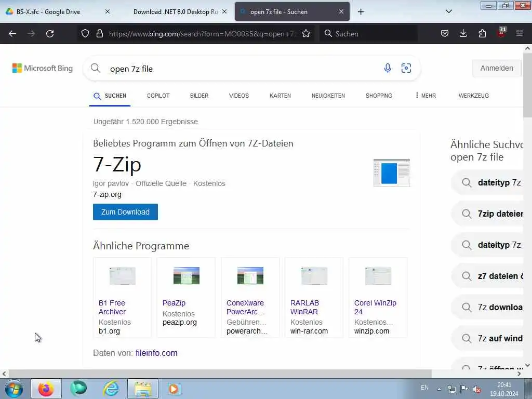Click the vertical scrollbar up arrow
Screen dimensions: 532x399
tap(528, 48)
